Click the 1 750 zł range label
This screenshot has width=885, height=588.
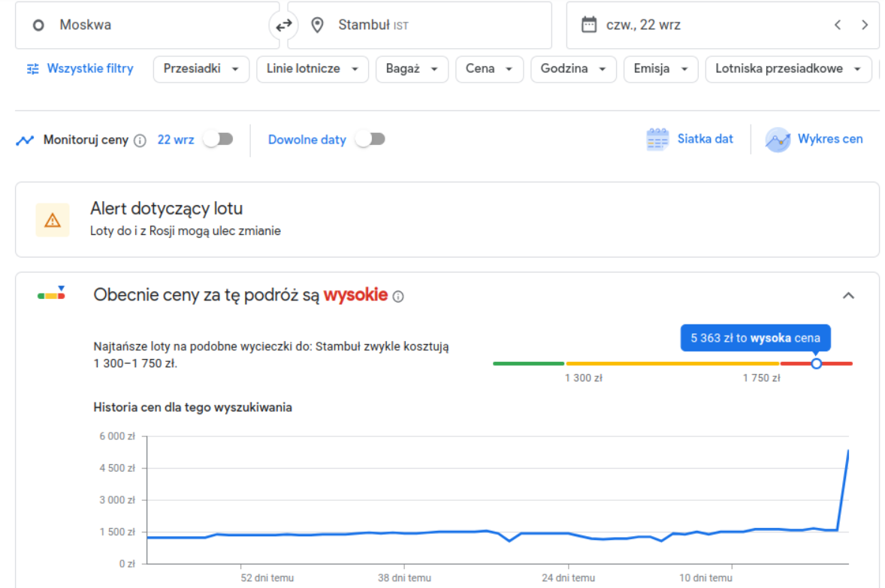point(761,378)
